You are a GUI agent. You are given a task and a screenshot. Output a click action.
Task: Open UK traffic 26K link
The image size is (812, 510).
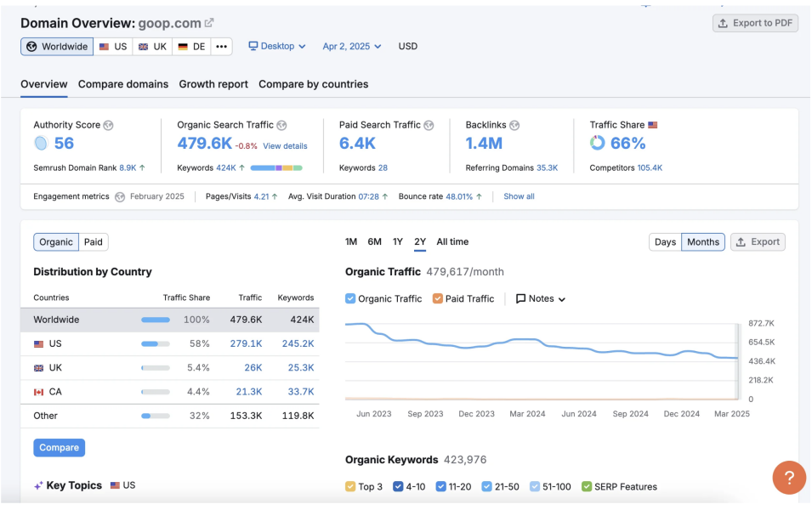[253, 367]
